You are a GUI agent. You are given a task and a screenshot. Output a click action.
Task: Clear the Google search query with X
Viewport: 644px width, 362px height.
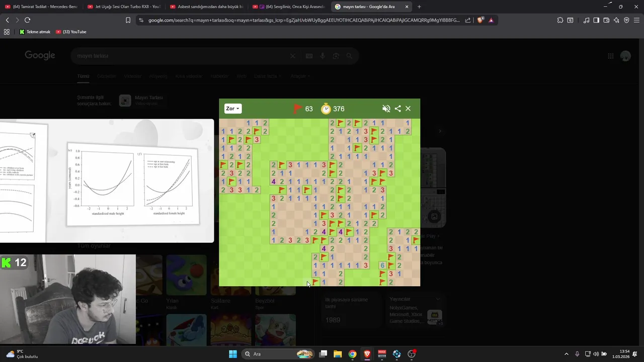[x=292, y=56]
